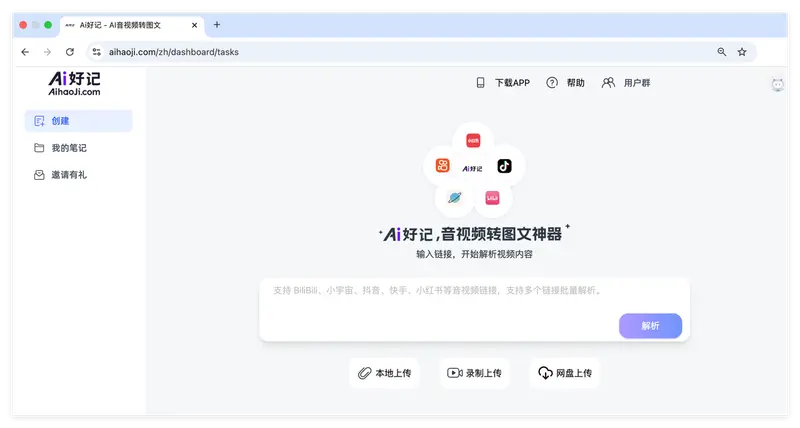Go back with the browser back arrow

click(x=25, y=52)
